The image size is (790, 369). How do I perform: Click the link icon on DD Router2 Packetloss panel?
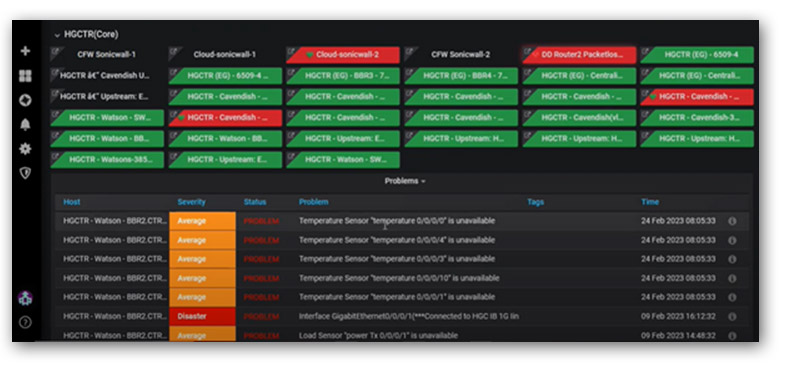528,50
